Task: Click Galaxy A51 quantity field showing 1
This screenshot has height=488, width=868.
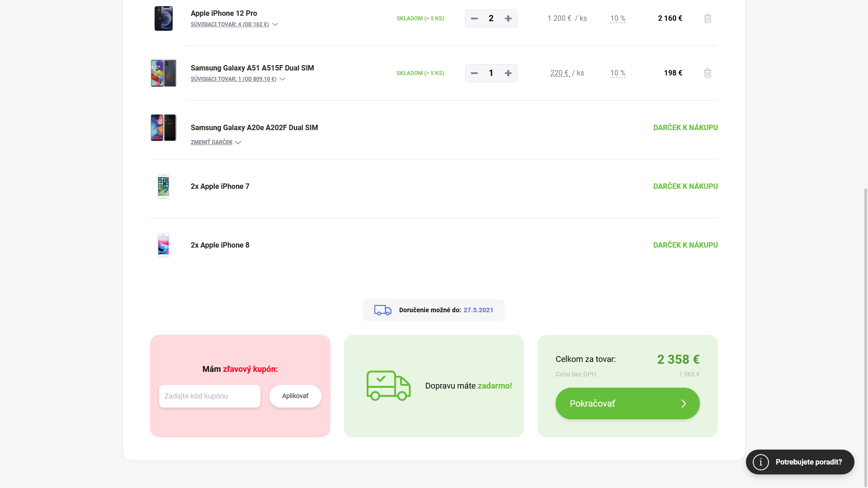Action: click(x=491, y=73)
